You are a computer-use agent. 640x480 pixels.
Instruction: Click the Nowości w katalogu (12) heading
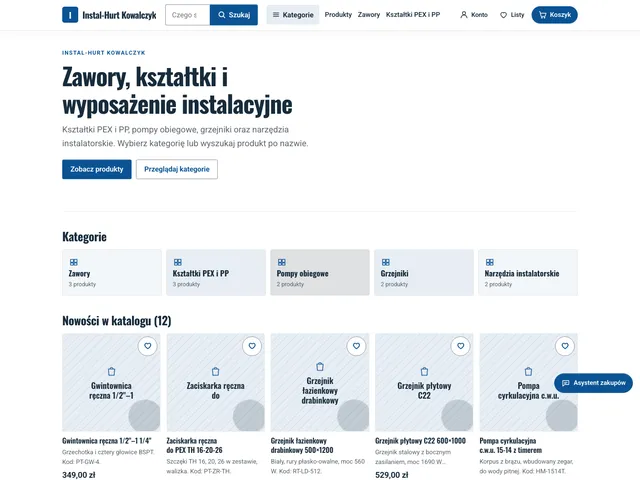(x=116, y=321)
